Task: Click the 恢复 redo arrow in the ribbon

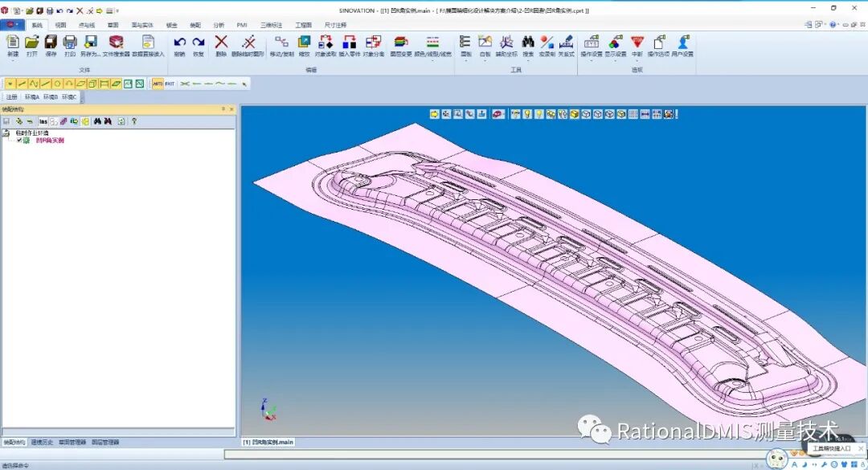Action: click(x=199, y=42)
